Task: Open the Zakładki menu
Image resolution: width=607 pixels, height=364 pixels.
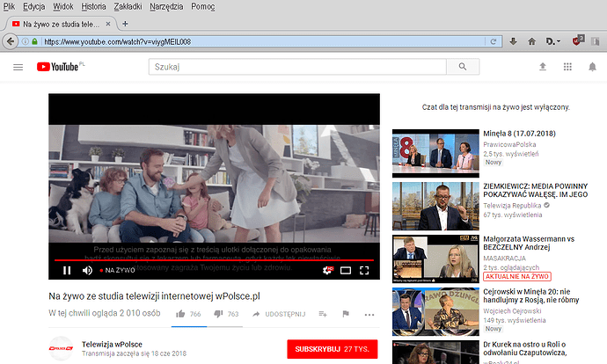Action: 128,6
